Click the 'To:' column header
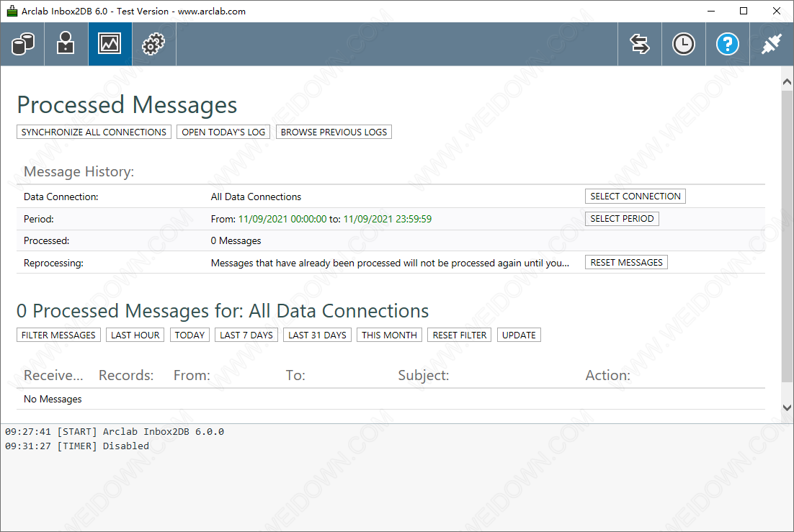 [x=295, y=375]
